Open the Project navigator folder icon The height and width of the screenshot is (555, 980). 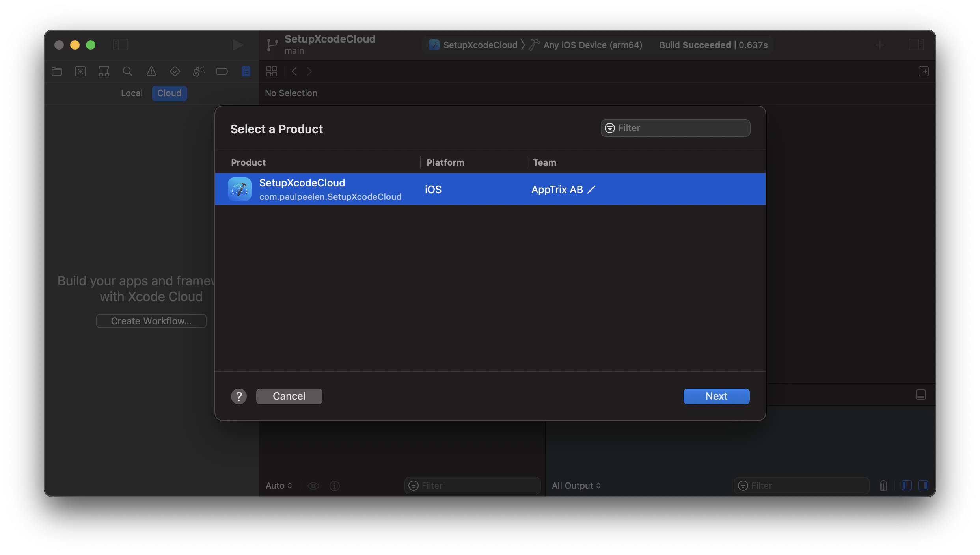point(57,71)
